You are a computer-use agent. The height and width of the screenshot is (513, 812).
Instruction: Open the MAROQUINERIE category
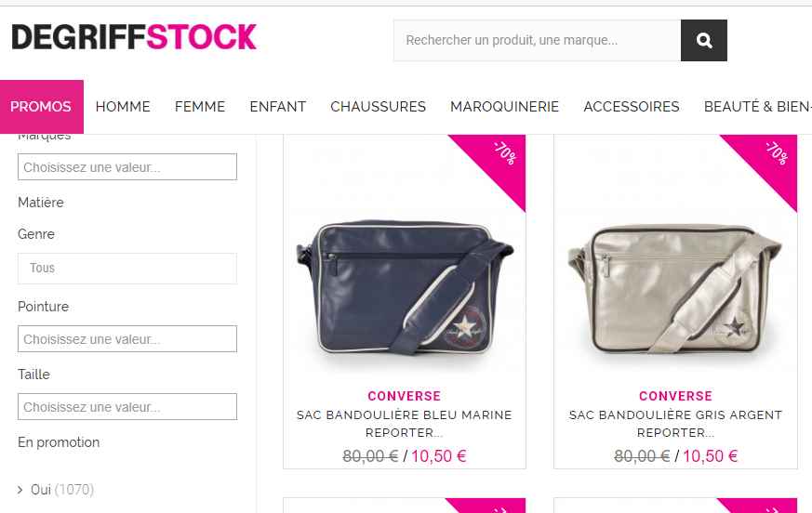504,107
